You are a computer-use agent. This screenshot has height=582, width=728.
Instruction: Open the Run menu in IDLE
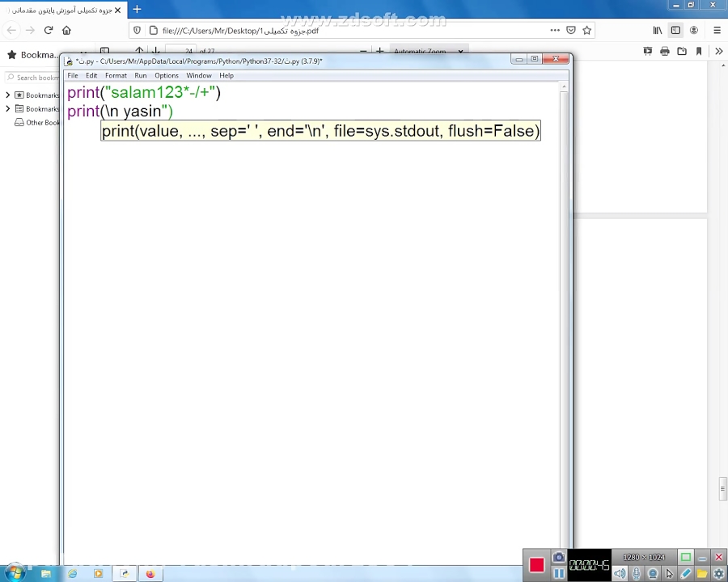coord(140,75)
